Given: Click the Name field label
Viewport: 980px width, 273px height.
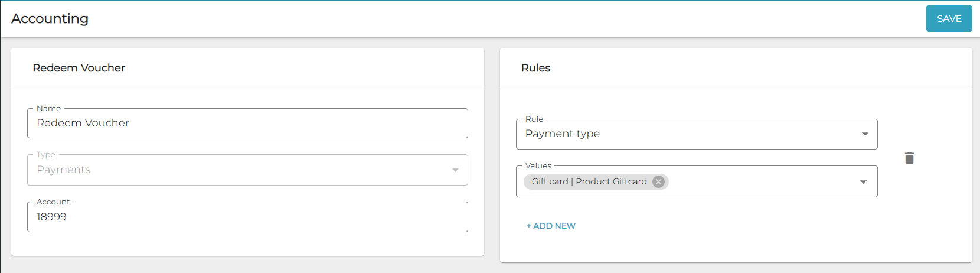Looking at the screenshot, I should (x=48, y=108).
